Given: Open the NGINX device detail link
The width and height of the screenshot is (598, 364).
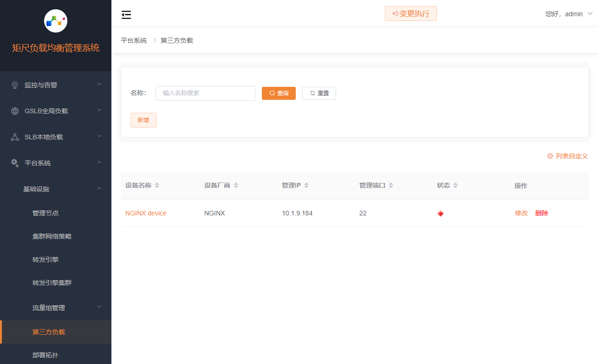Looking at the screenshot, I should tap(146, 213).
